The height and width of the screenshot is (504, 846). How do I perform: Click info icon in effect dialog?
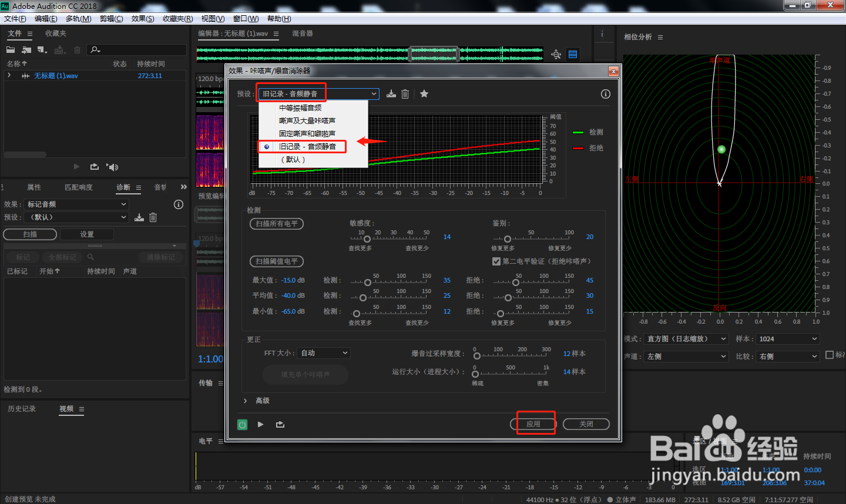tap(606, 94)
